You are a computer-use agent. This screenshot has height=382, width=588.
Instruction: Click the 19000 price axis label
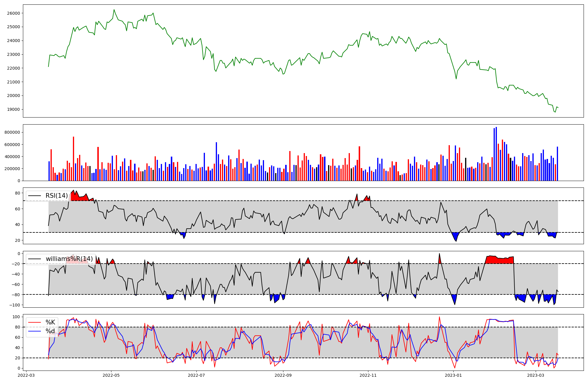[x=14, y=109]
